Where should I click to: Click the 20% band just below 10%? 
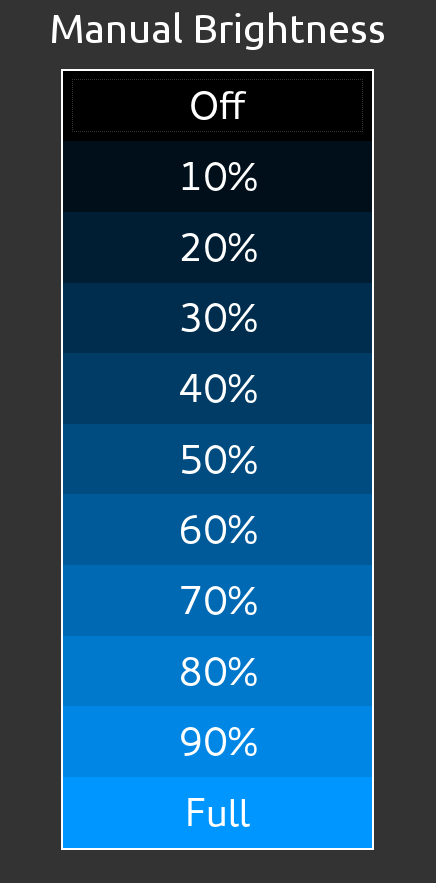(217, 247)
